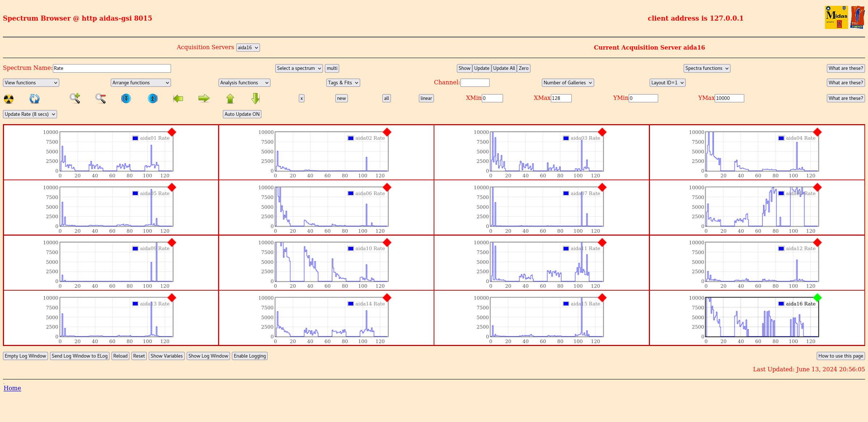Select the zoom in magnifier icon
Screen dimensions: 868x422
tap(74, 98)
